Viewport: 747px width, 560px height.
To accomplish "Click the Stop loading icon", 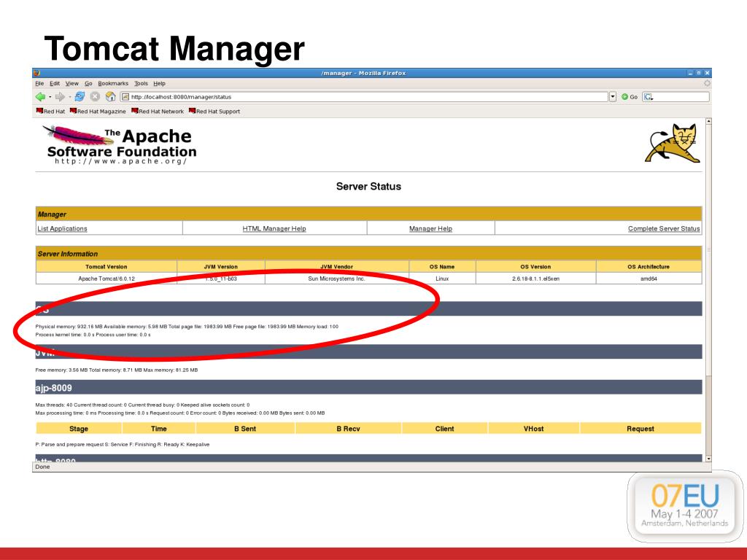I will (95, 97).
